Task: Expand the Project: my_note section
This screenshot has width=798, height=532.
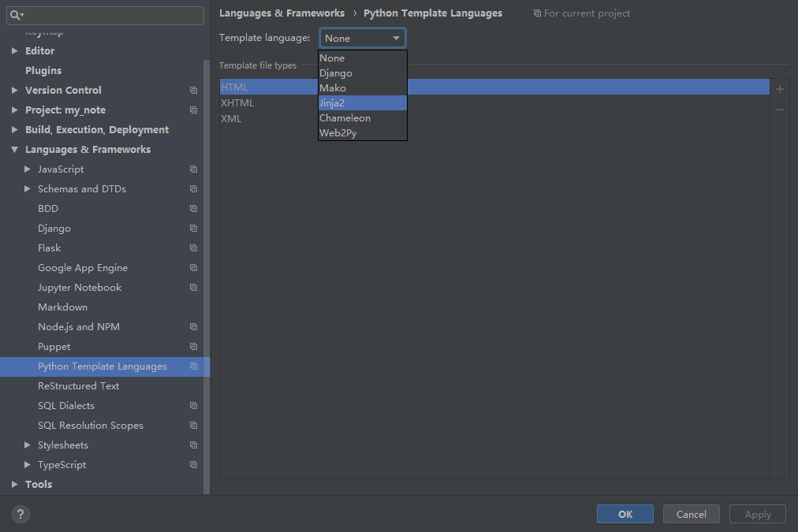Action: click(15, 110)
